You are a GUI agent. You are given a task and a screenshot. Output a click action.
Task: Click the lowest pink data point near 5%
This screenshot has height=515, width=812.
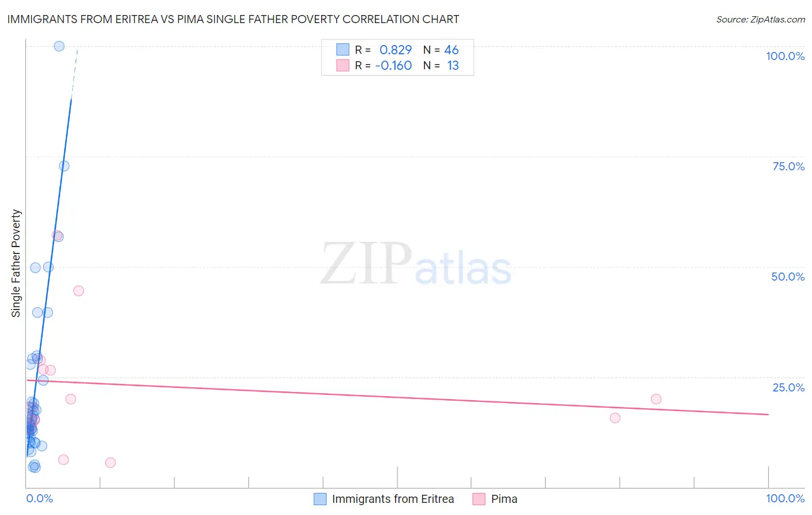(110, 462)
